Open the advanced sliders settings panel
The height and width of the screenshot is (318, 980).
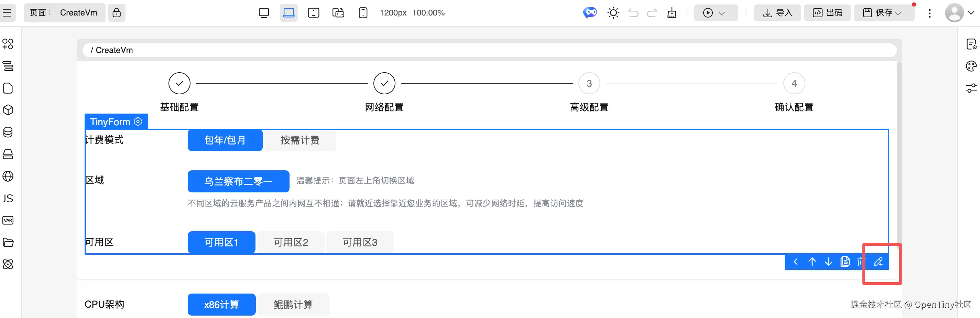(971, 88)
